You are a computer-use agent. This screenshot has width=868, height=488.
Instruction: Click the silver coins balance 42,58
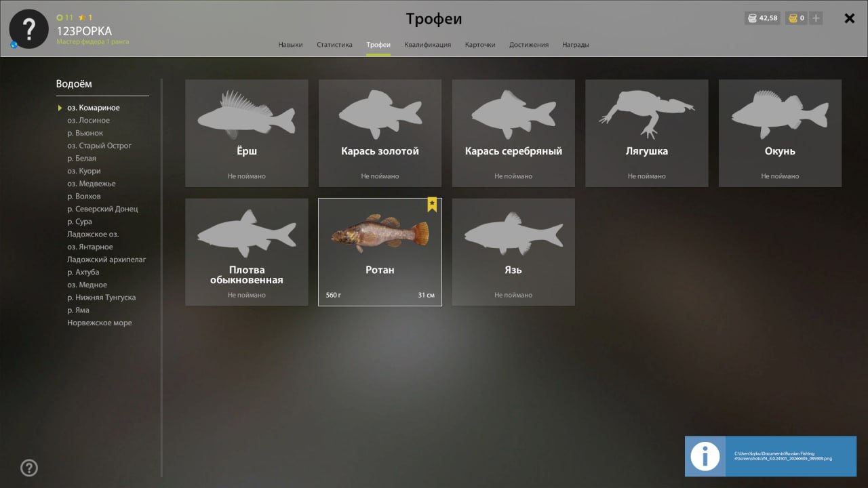pyautogui.click(x=762, y=18)
